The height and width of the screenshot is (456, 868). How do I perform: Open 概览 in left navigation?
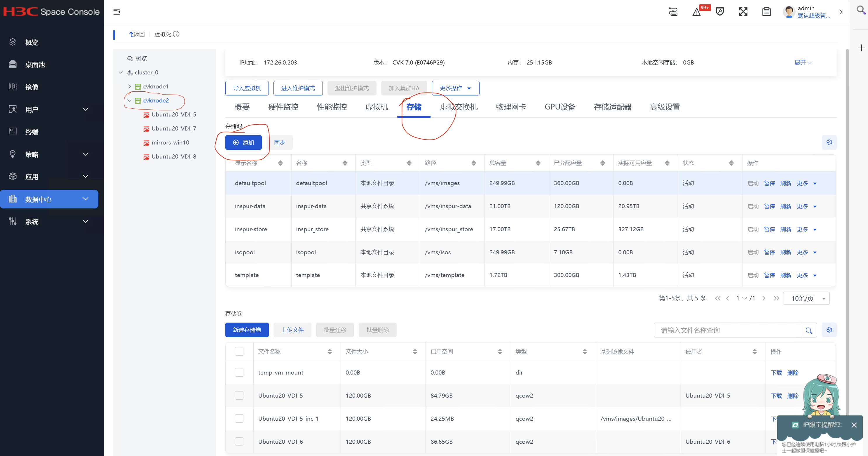(32, 42)
